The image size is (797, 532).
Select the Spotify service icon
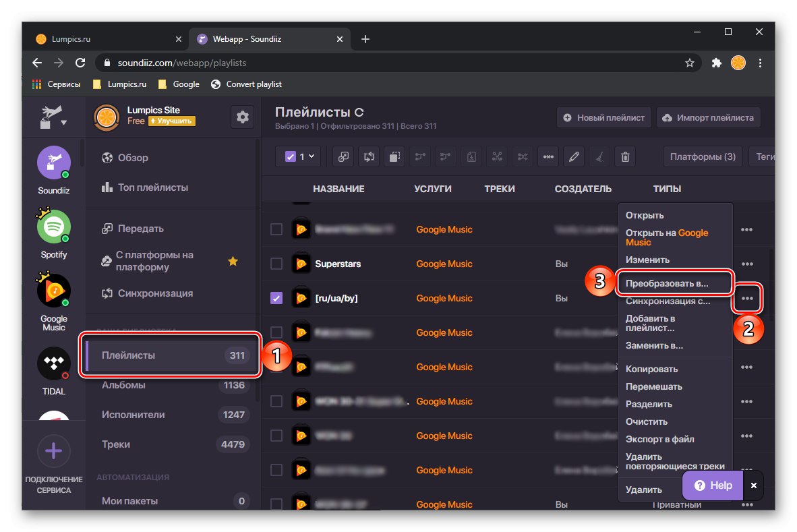pyautogui.click(x=54, y=226)
